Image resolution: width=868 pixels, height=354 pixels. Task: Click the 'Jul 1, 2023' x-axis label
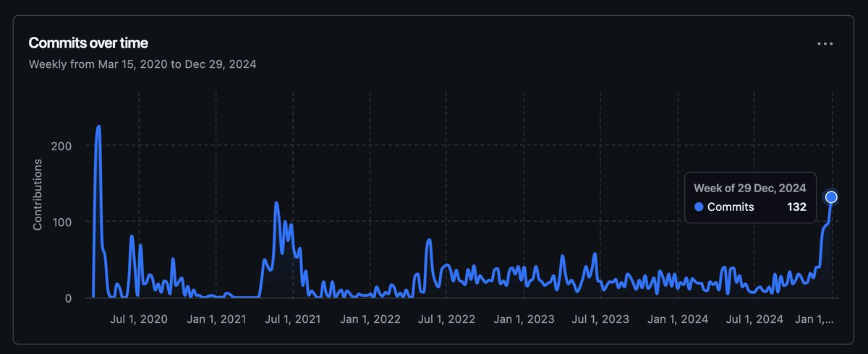pyautogui.click(x=600, y=319)
